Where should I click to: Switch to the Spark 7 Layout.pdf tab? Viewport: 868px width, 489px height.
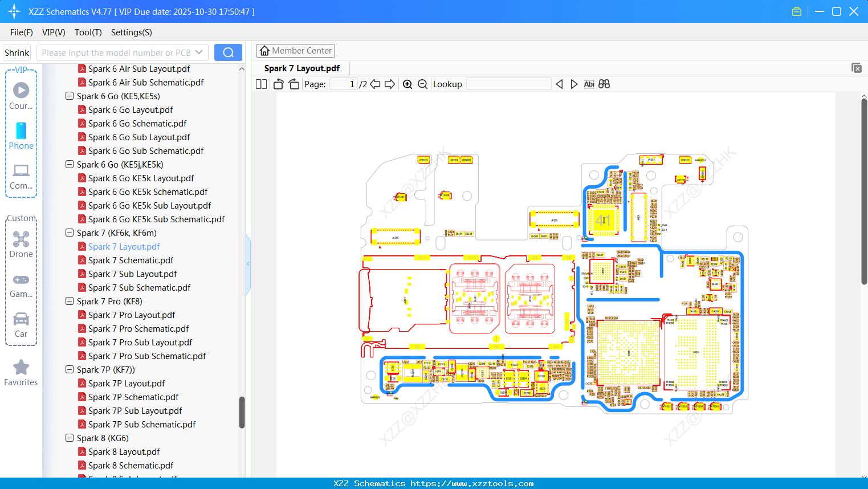click(301, 68)
